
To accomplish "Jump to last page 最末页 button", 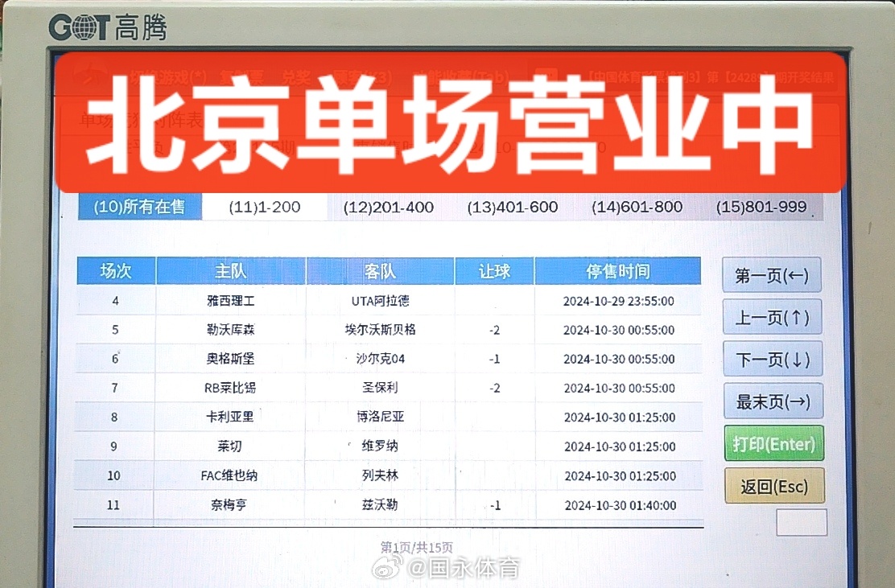I will tap(773, 401).
